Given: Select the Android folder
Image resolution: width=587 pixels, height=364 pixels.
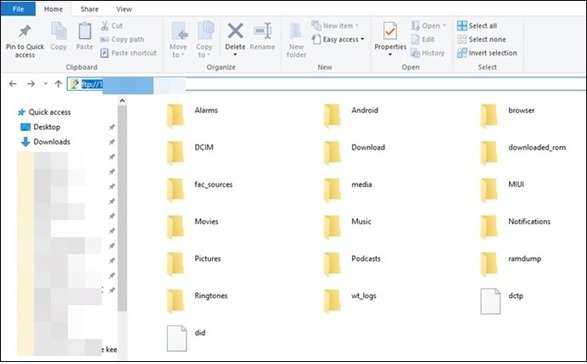Looking at the screenshot, I should [x=352, y=115].
